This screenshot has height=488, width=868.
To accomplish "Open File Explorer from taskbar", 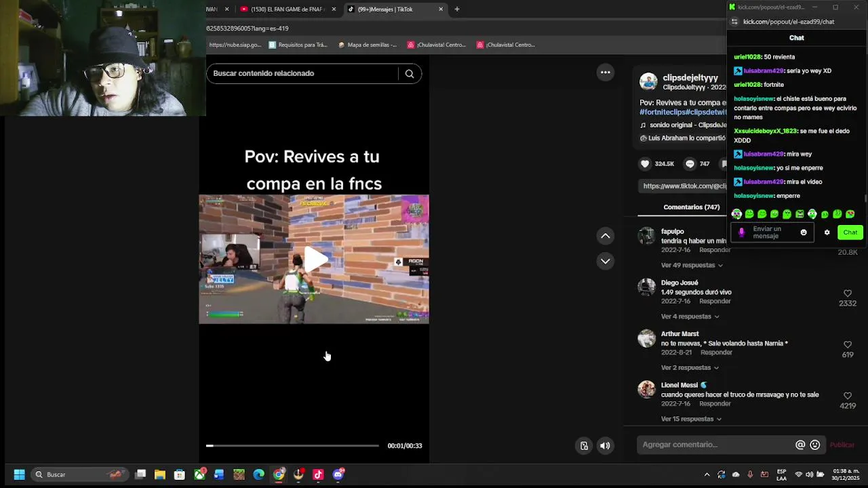I will 160,474.
